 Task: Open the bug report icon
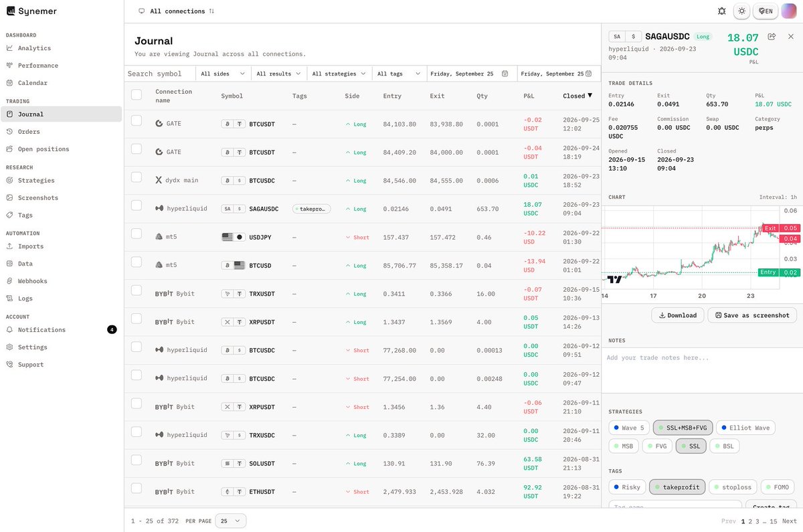721,11
